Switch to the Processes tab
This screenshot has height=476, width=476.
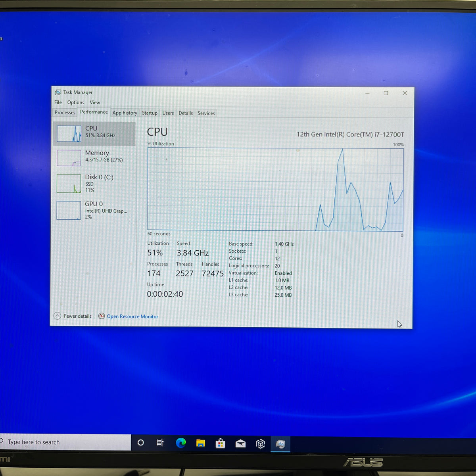point(65,113)
